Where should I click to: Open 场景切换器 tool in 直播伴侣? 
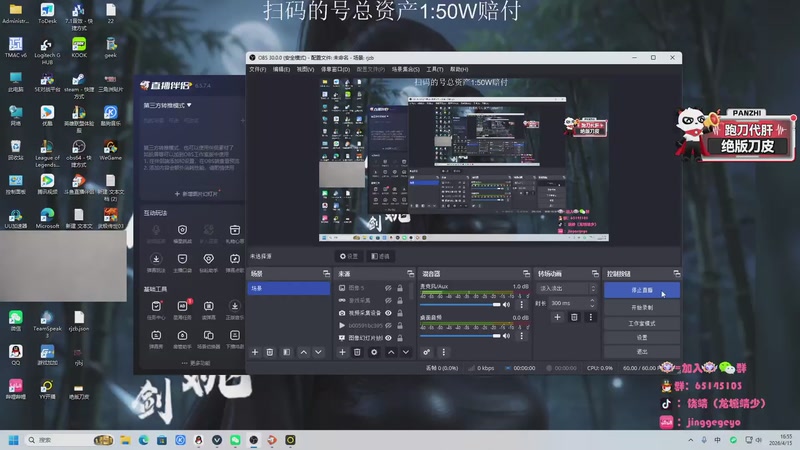(x=208, y=339)
